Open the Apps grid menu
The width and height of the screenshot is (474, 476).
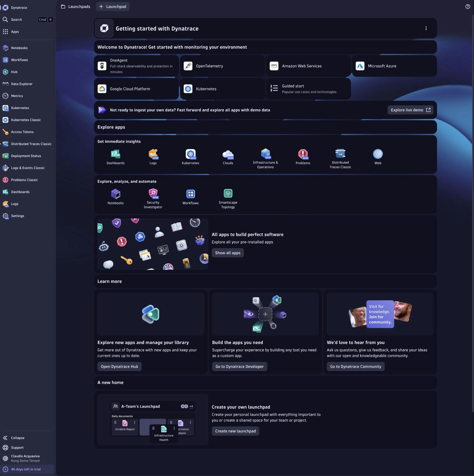[15, 31]
